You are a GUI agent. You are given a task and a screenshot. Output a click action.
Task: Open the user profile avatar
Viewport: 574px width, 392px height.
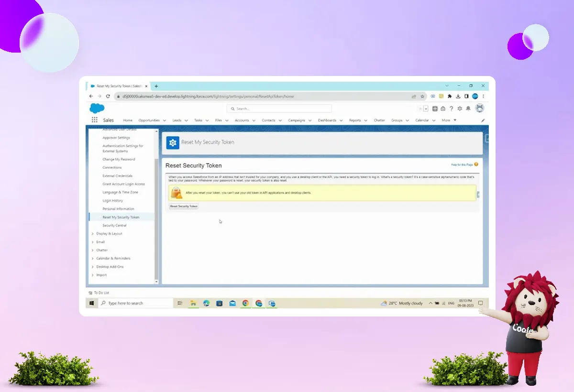point(480,108)
